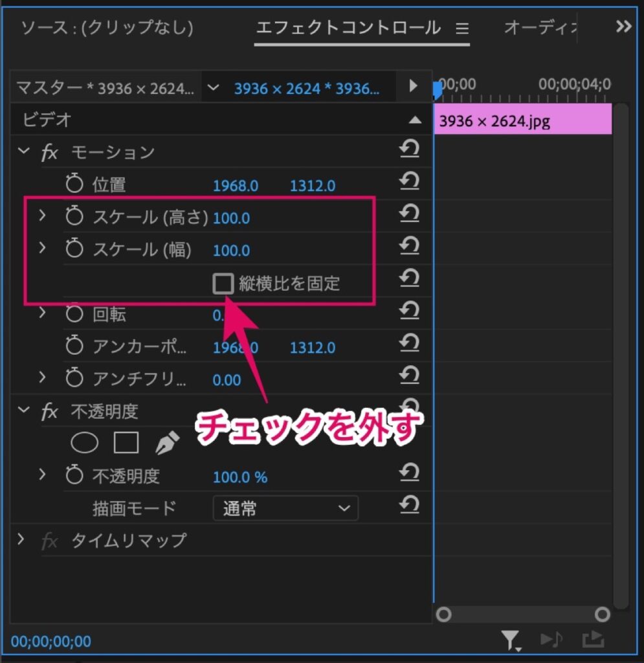Reset the 縦横比を固定 setting
This screenshot has width=644, height=663.
[x=409, y=278]
